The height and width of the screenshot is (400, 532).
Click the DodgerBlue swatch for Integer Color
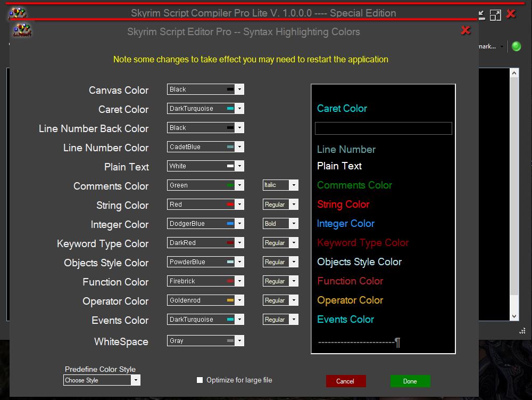point(230,224)
